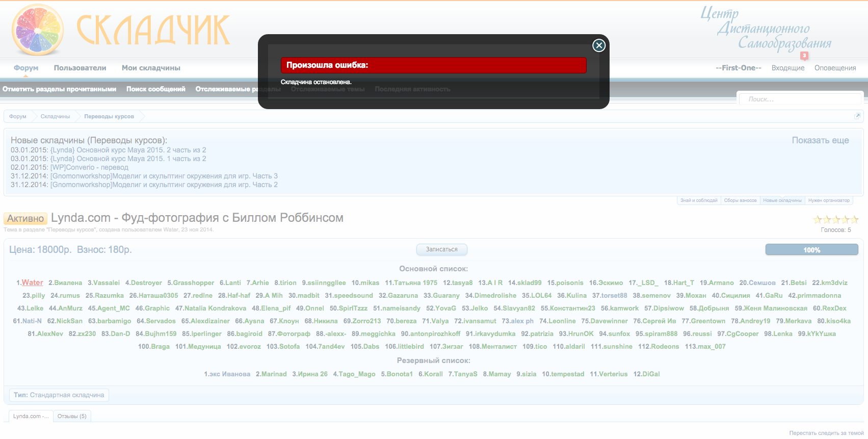This screenshot has width=868, height=439.
Task: Click the Активно status badge
Action: [x=25, y=219]
